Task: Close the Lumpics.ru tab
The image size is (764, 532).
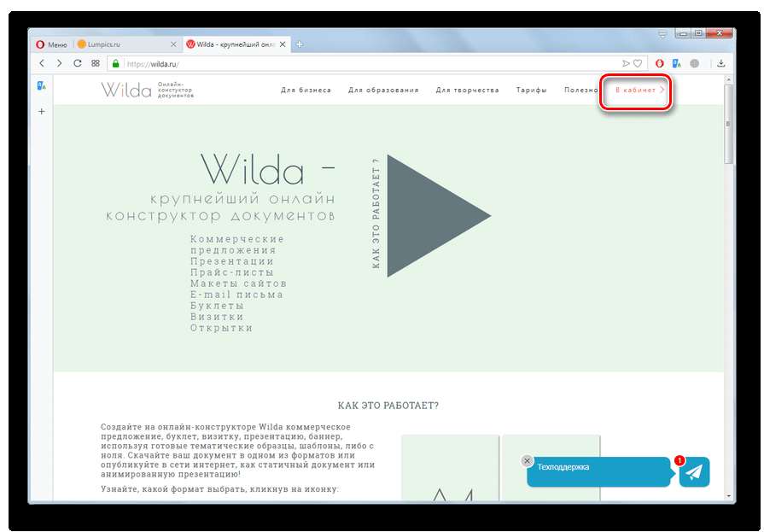Action: point(173,44)
